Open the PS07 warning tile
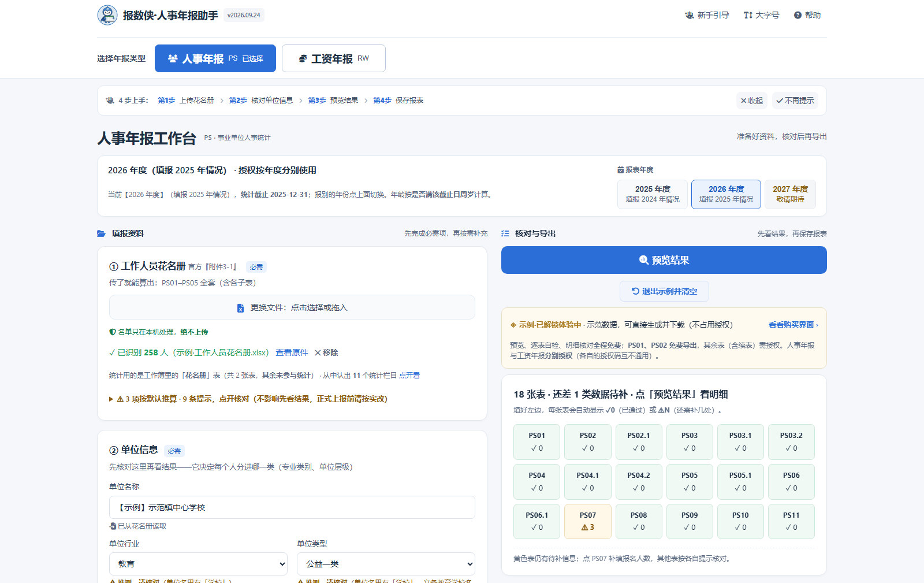Viewport: 924px width, 583px height. click(588, 521)
